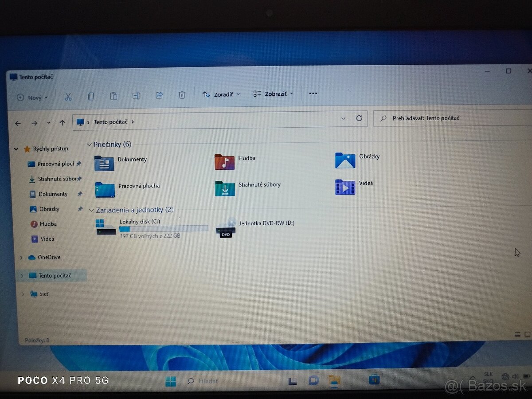Open File Explorer from the taskbar
This screenshot has width=532, height=399.
pos(333,380)
